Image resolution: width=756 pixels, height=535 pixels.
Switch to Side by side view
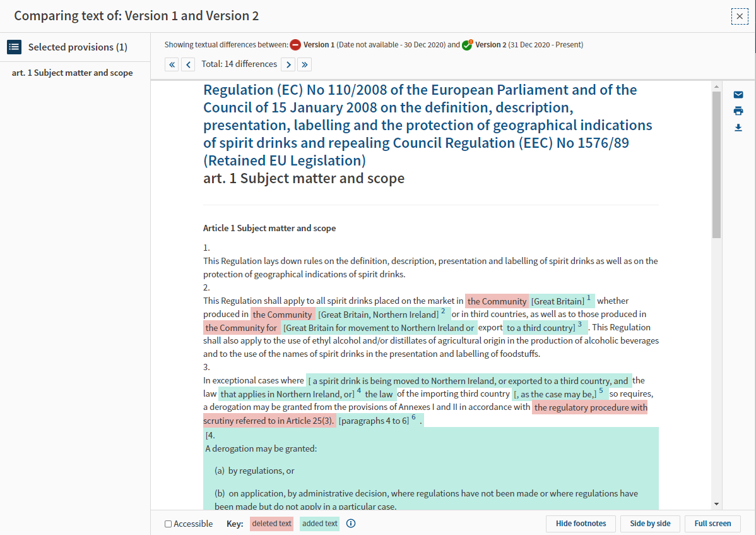650,524
